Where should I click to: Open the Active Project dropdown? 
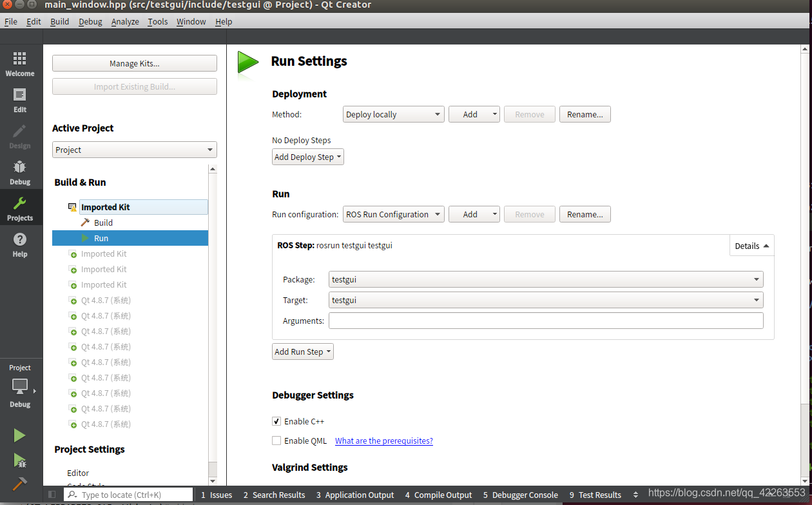(x=135, y=150)
